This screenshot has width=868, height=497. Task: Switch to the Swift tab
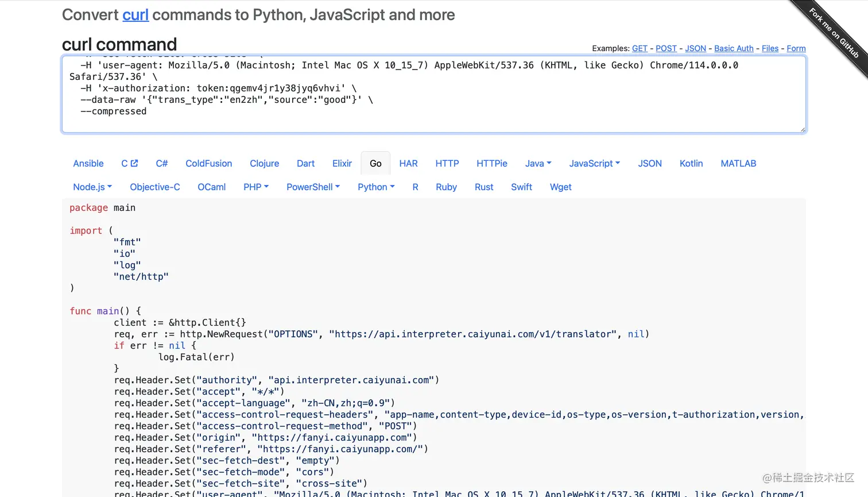tap(522, 187)
